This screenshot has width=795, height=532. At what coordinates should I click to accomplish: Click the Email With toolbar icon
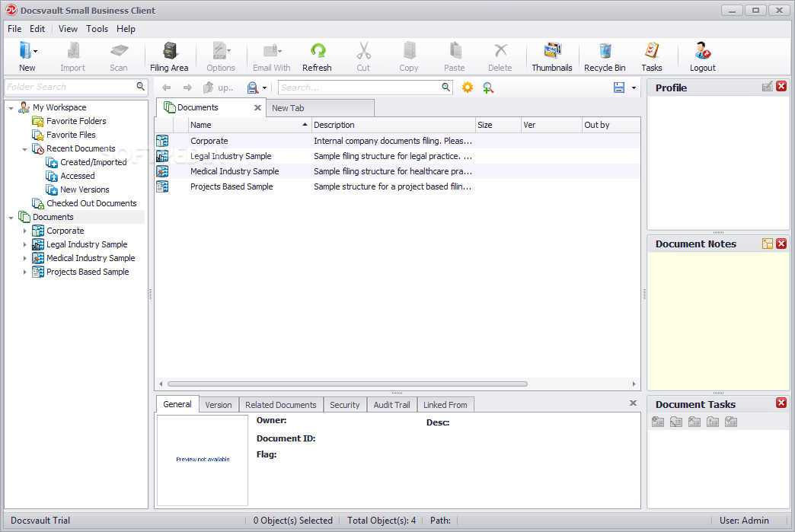[270, 51]
